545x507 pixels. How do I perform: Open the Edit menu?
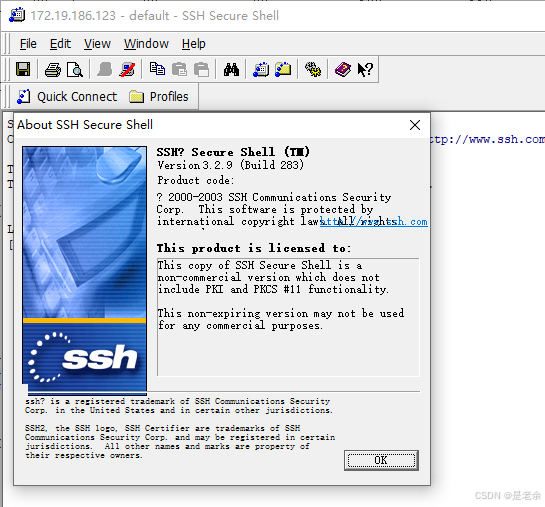click(x=60, y=44)
